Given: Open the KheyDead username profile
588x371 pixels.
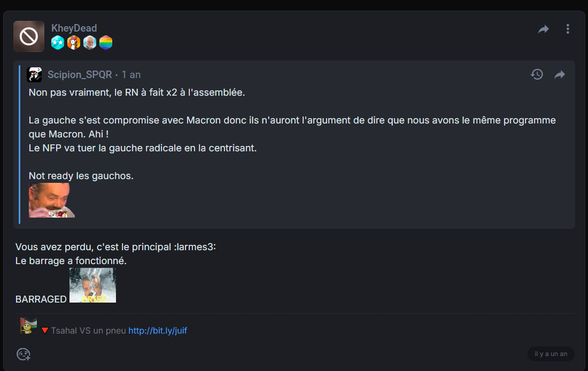Looking at the screenshot, I should 74,28.
